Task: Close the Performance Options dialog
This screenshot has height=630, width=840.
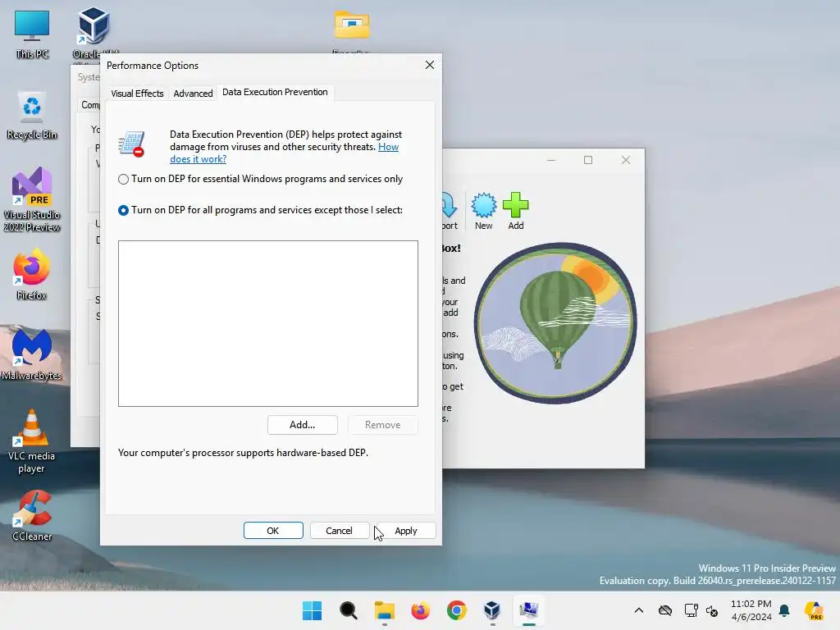Action: pos(430,65)
